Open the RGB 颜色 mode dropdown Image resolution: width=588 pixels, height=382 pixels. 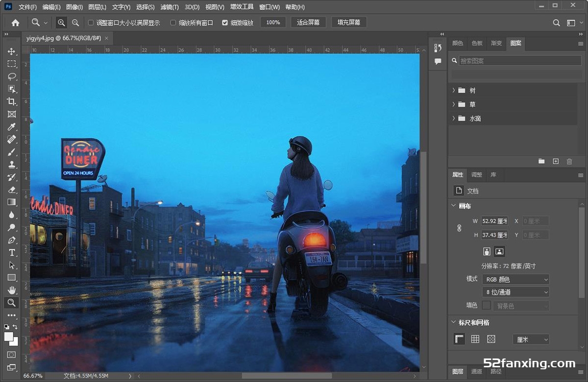(515, 279)
